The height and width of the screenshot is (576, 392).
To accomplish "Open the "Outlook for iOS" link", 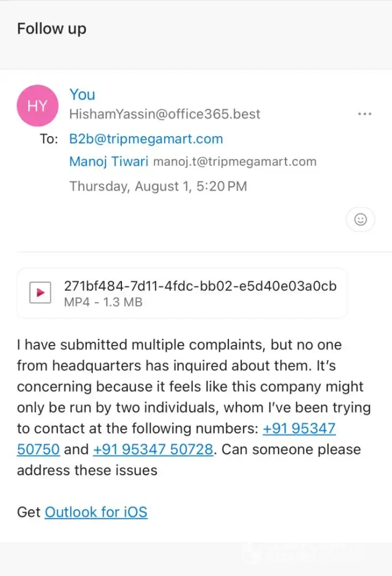I will (96, 511).
